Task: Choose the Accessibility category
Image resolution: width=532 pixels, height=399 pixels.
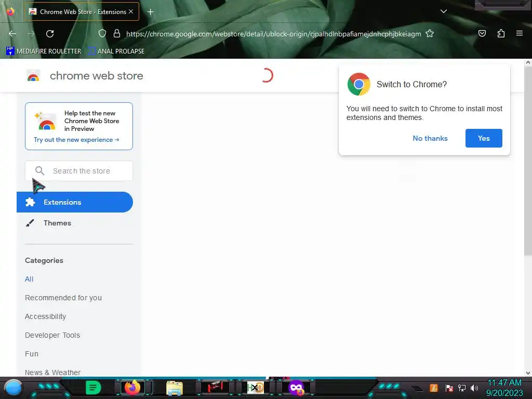Action: (x=46, y=316)
